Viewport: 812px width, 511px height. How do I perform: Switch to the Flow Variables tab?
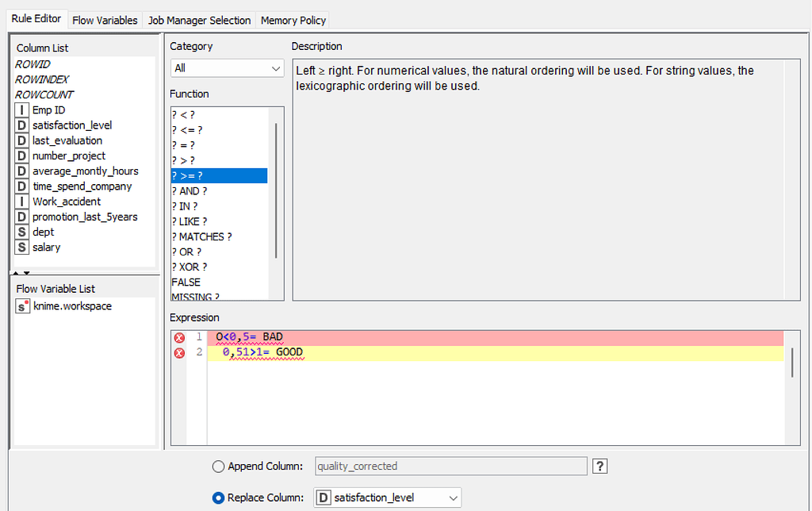pyautogui.click(x=104, y=20)
